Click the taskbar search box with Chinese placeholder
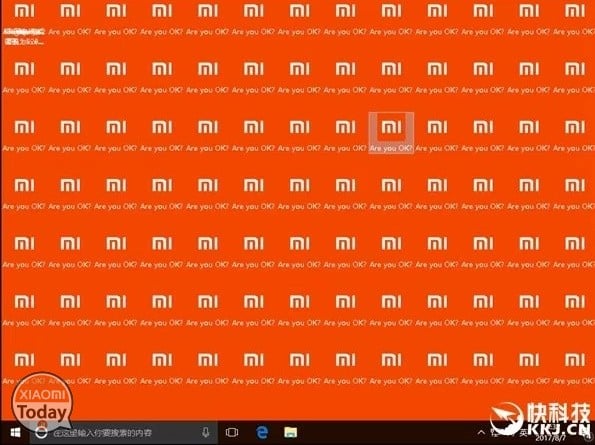Viewport: 595px width, 445px height. pos(124,432)
